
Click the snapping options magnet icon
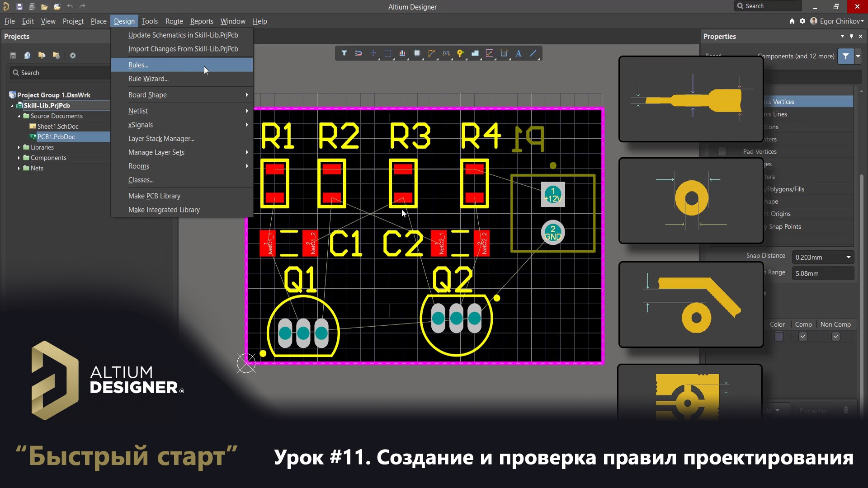[359, 53]
